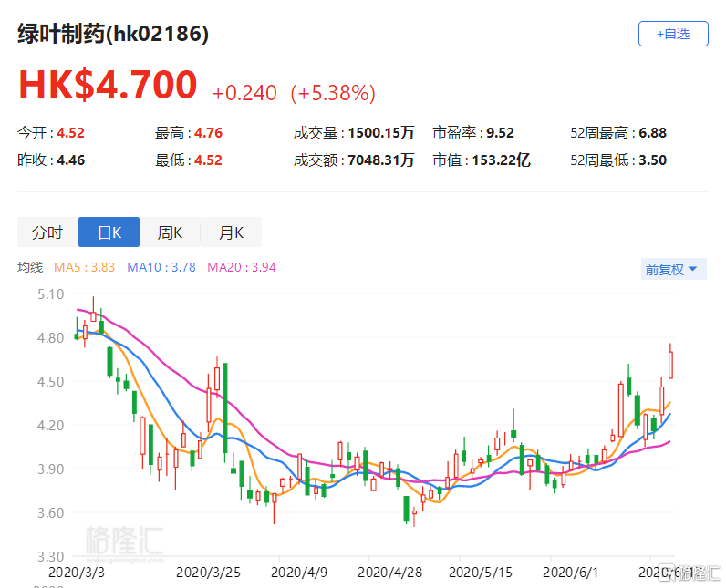Viewport: 726px width, 588px height.
Task: Click the 昨收 previous close 4.46
Action: coord(70,160)
